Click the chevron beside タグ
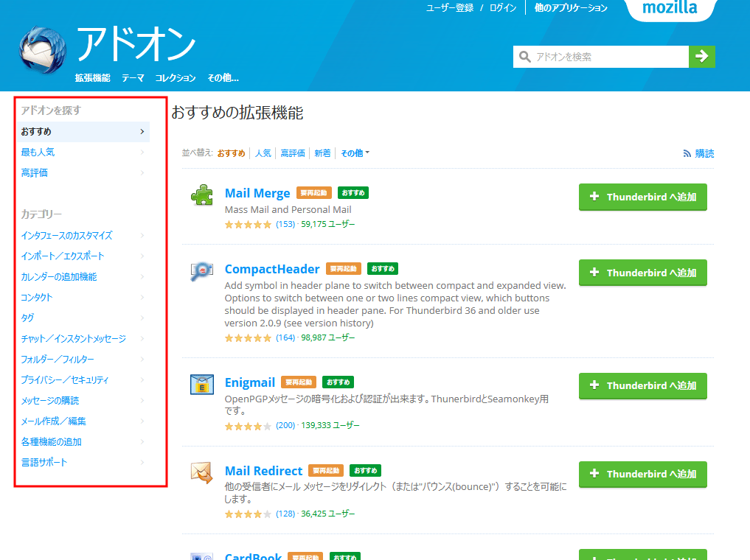The height and width of the screenshot is (560, 750). 142,318
